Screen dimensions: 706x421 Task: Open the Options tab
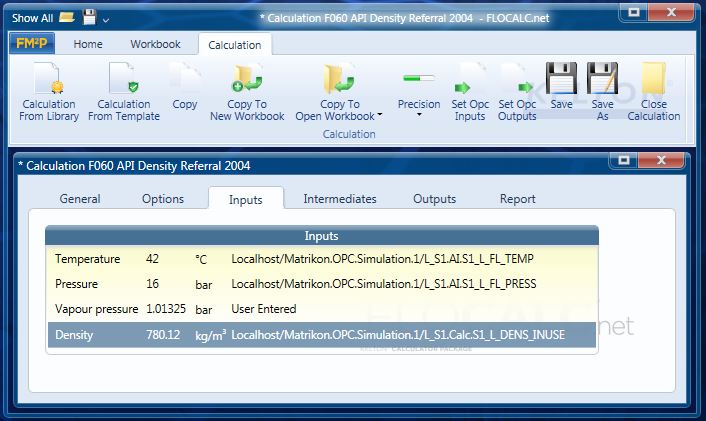(163, 199)
